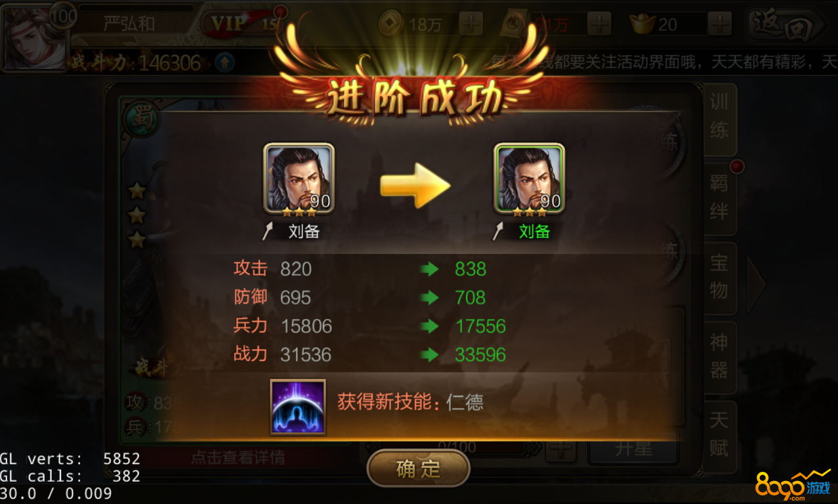Select the pre-upgrade 刘备 portrait

tap(299, 178)
